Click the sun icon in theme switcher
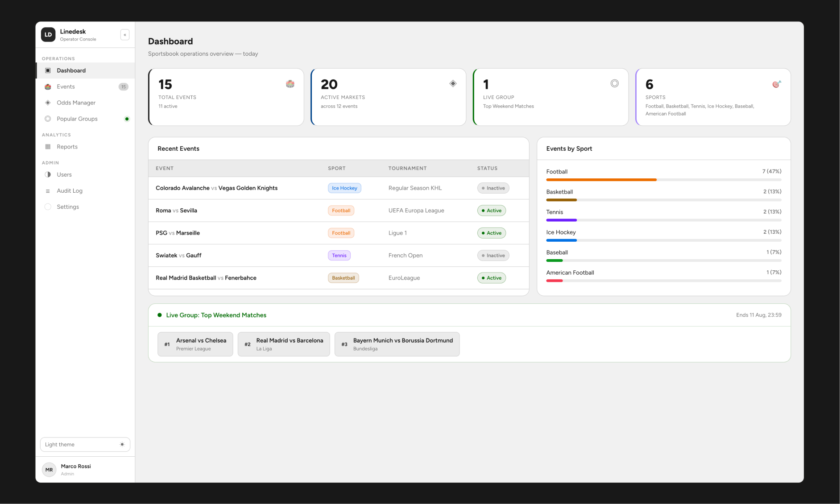The height and width of the screenshot is (504, 840). [122, 444]
